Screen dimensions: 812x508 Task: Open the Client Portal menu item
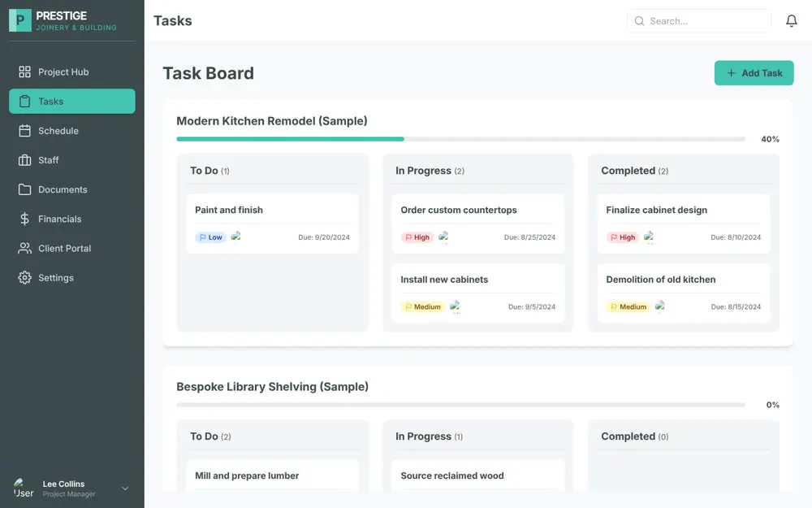[72, 248]
